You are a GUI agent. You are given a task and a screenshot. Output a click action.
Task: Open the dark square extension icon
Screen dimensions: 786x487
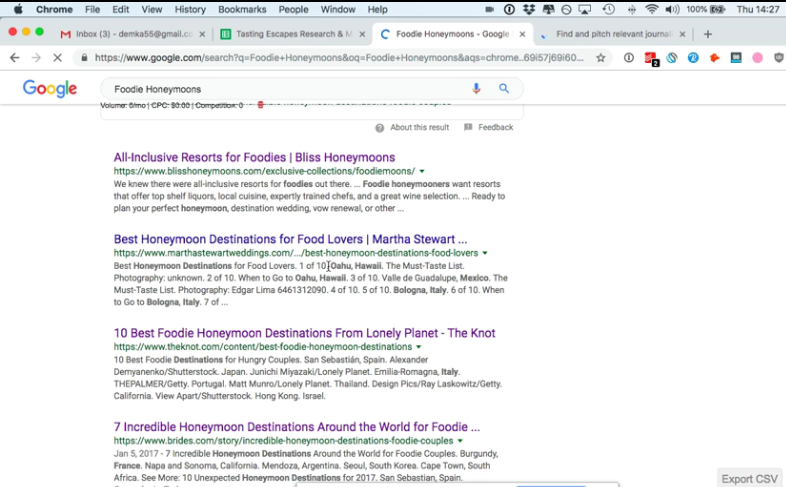tap(736, 58)
